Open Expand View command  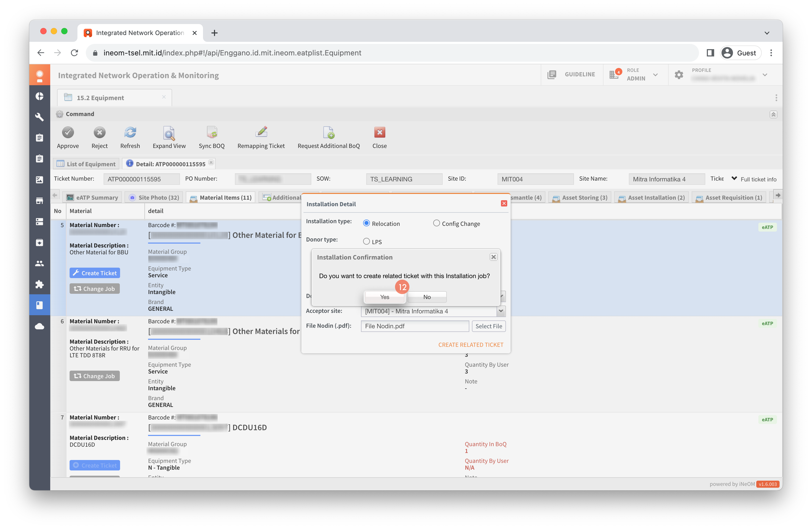169,133
